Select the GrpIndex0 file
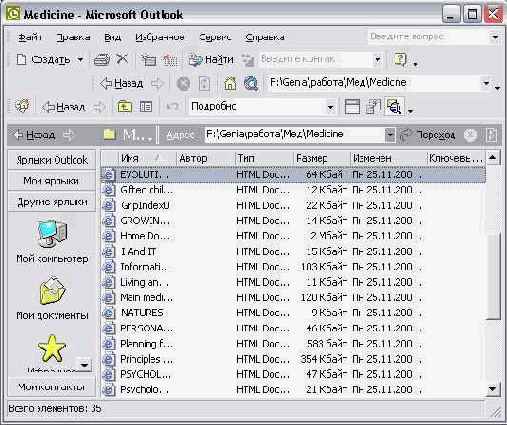 click(x=145, y=206)
